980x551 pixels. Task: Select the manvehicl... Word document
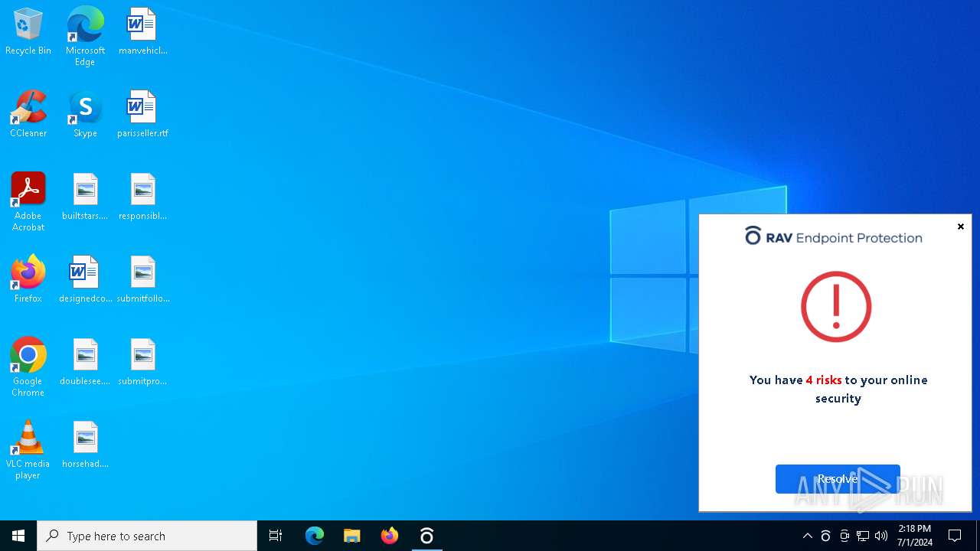click(142, 32)
